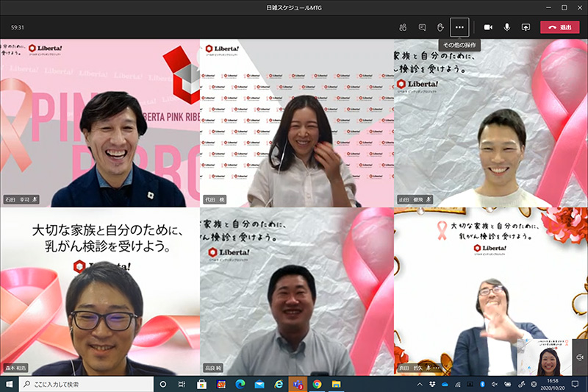
Task: Open the share content tray
Action: pyautogui.click(x=526, y=27)
